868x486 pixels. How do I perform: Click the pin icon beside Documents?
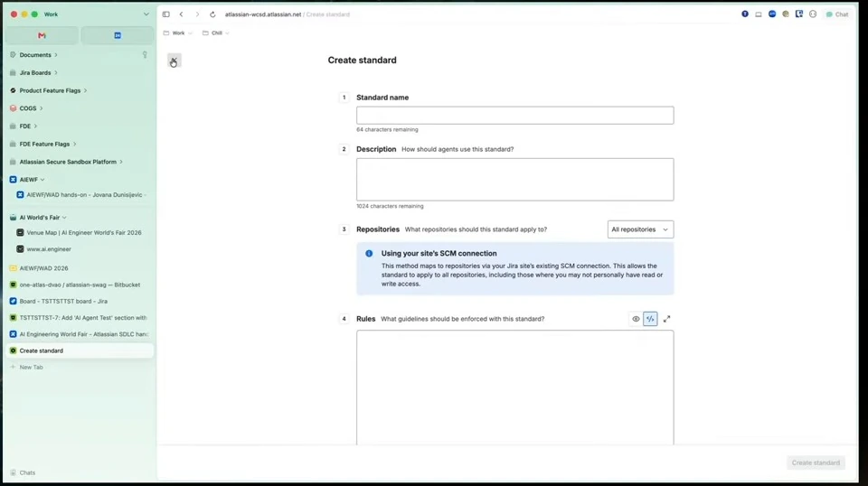[x=145, y=55]
